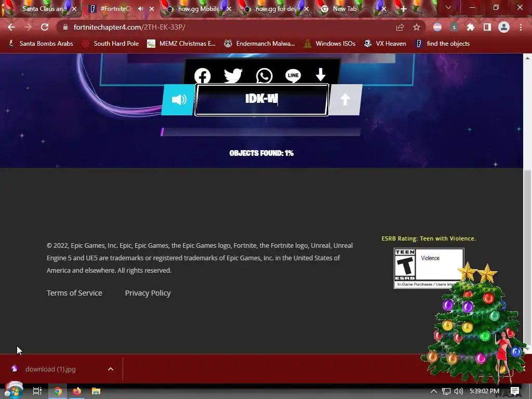Screen dimensions: 532x399
Task: Reload the current page
Action: [x=45, y=27]
